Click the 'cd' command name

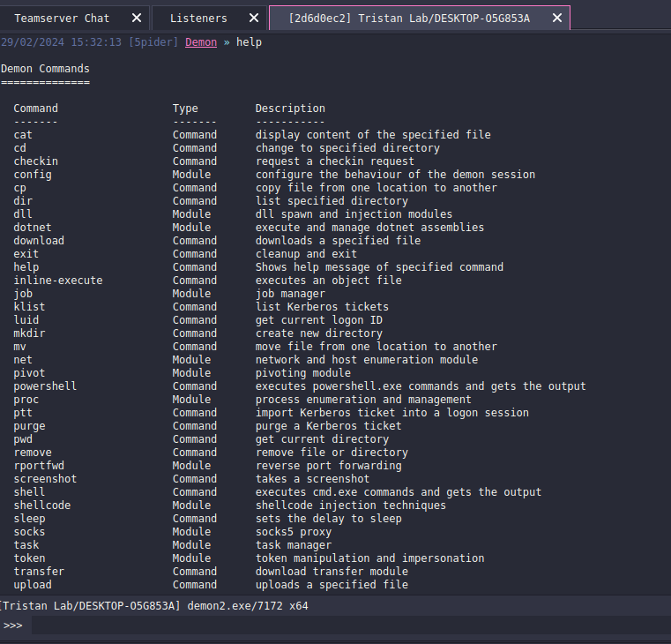point(19,148)
